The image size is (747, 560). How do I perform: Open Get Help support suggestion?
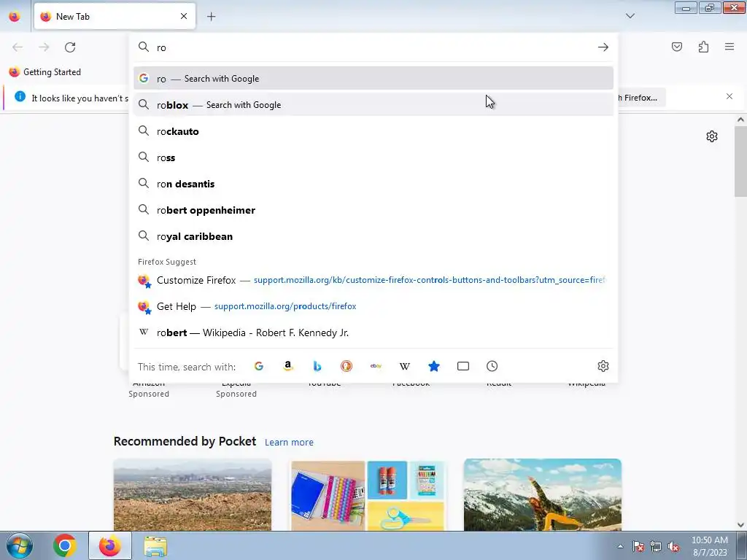[373, 306]
